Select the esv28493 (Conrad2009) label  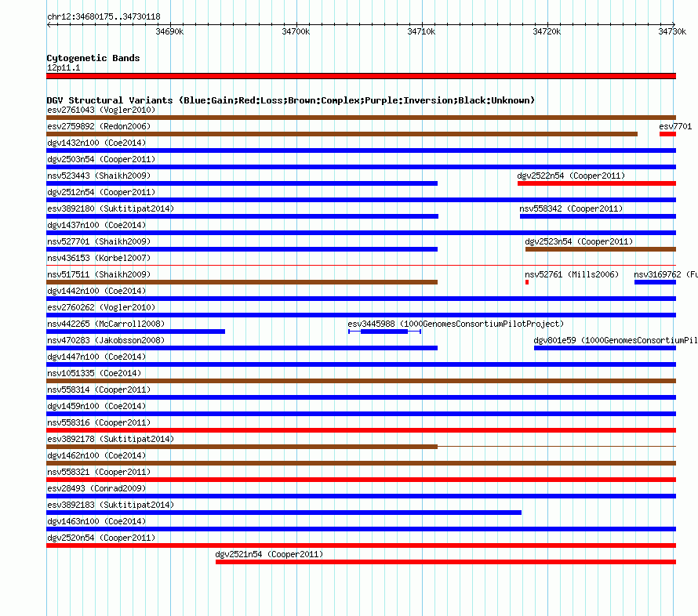click(x=96, y=488)
